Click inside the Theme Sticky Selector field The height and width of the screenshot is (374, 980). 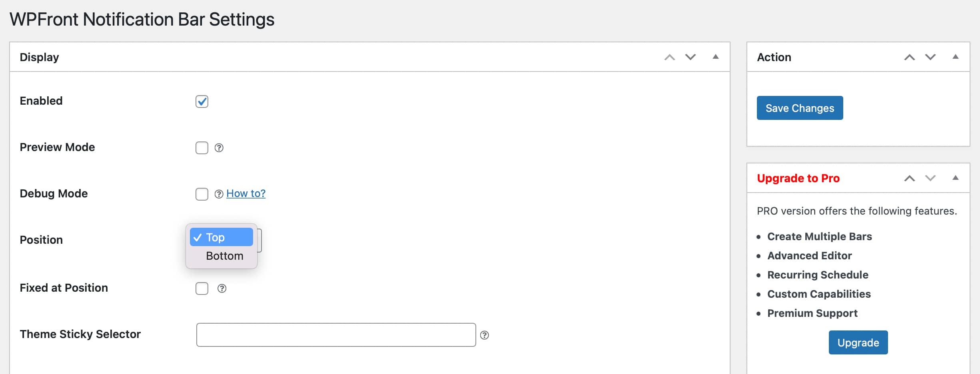[336, 334]
